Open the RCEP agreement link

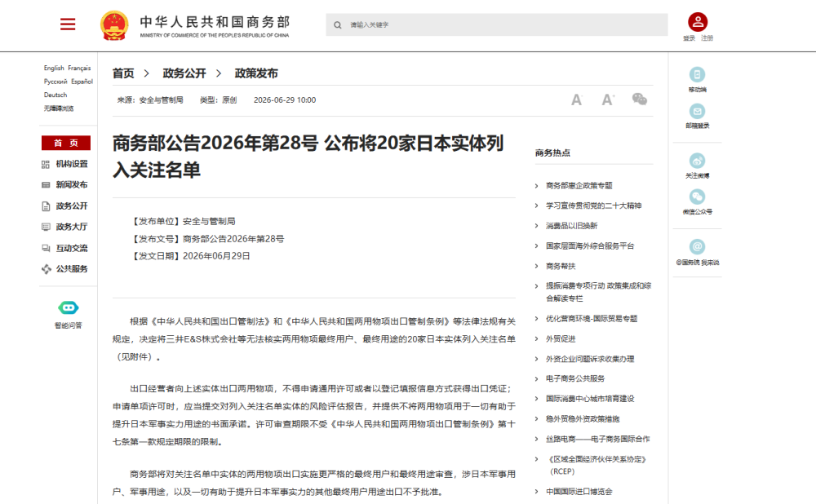tap(597, 466)
